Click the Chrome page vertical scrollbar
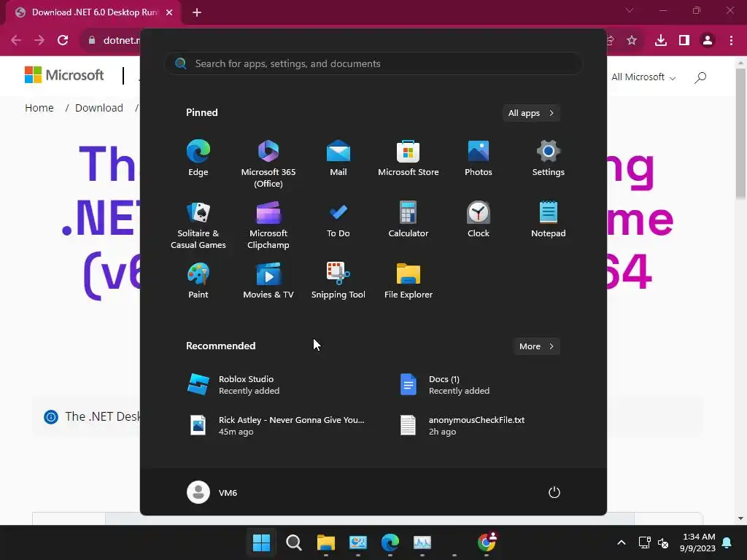 740,133
